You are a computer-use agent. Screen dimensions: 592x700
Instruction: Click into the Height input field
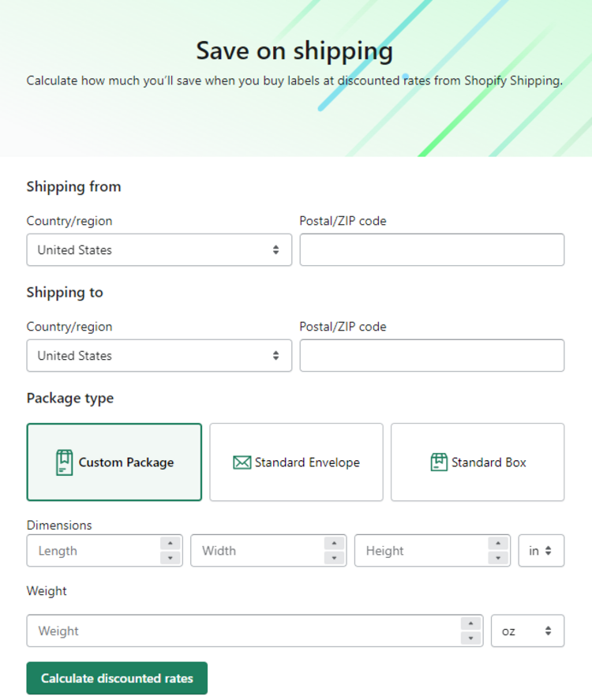click(x=418, y=551)
